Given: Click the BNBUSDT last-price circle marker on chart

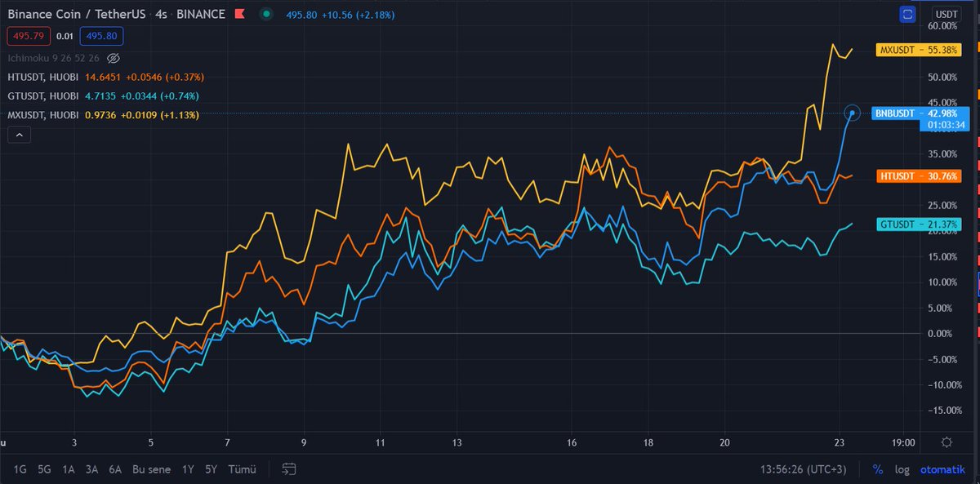Looking at the screenshot, I should tap(852, 113).
